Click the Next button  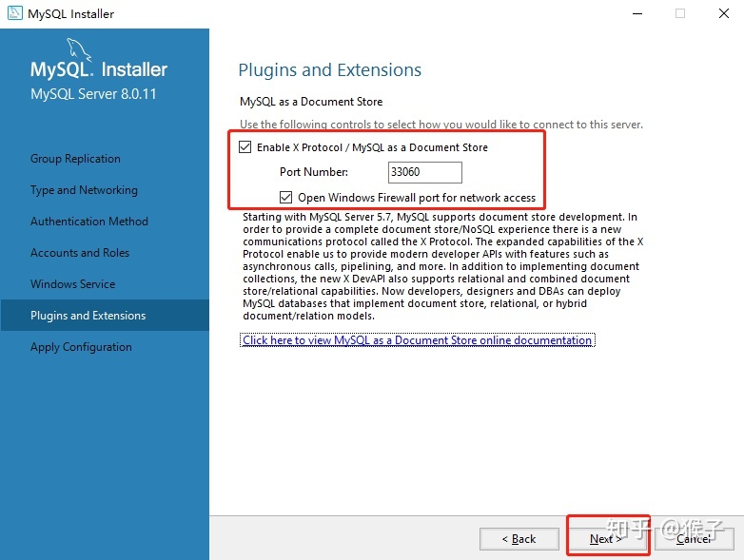pos(607,539)
